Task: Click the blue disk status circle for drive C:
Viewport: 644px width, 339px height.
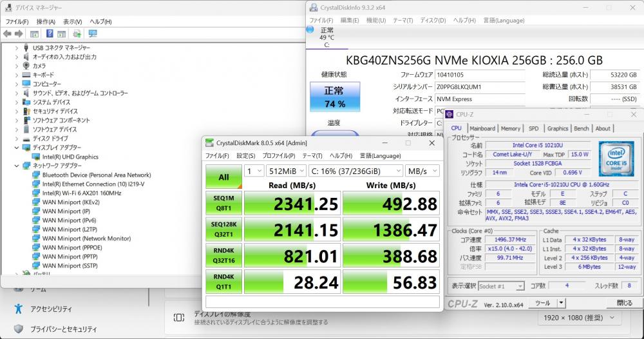Action: (x=310, y=30)
